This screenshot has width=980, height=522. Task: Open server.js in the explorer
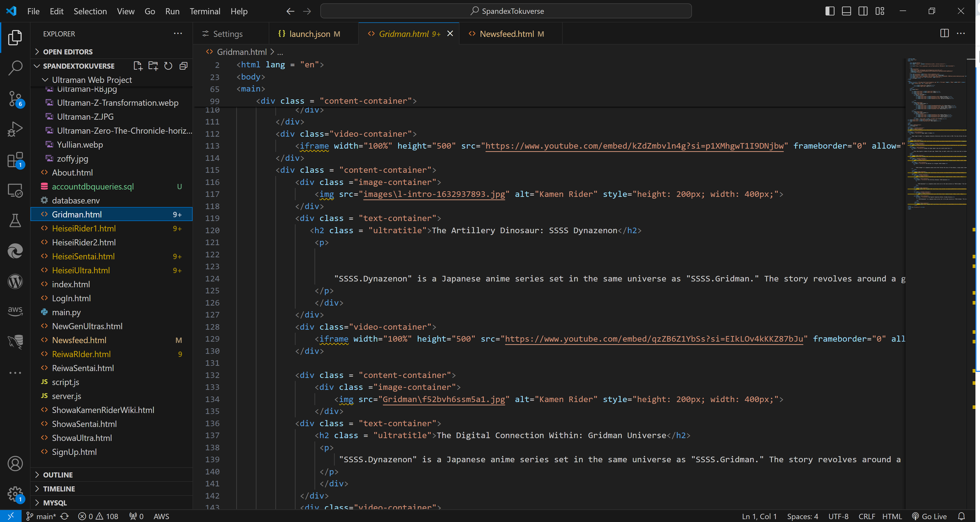point(111,396)
